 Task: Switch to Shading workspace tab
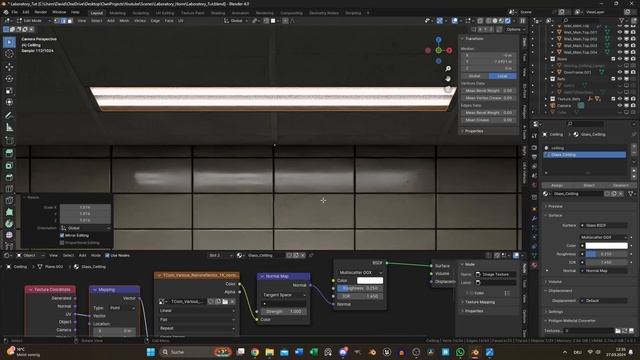218,13
